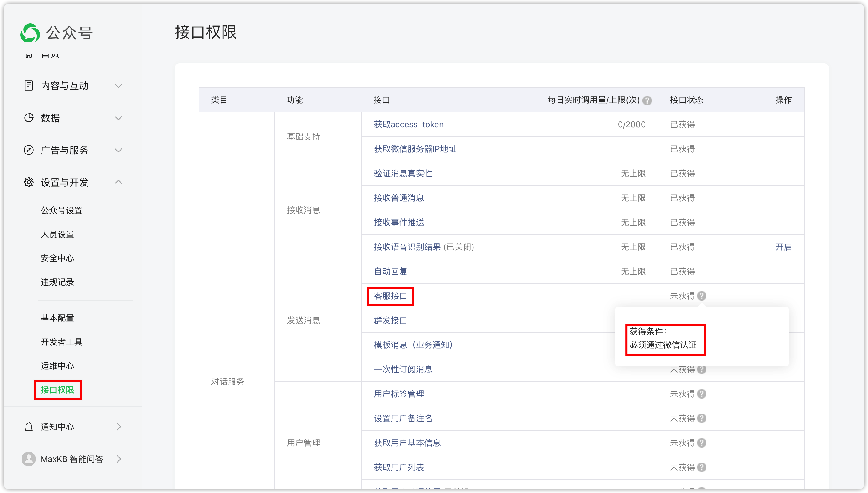
Task: Click 开启 for 接收语音识别结果
Action: point(783,247)
